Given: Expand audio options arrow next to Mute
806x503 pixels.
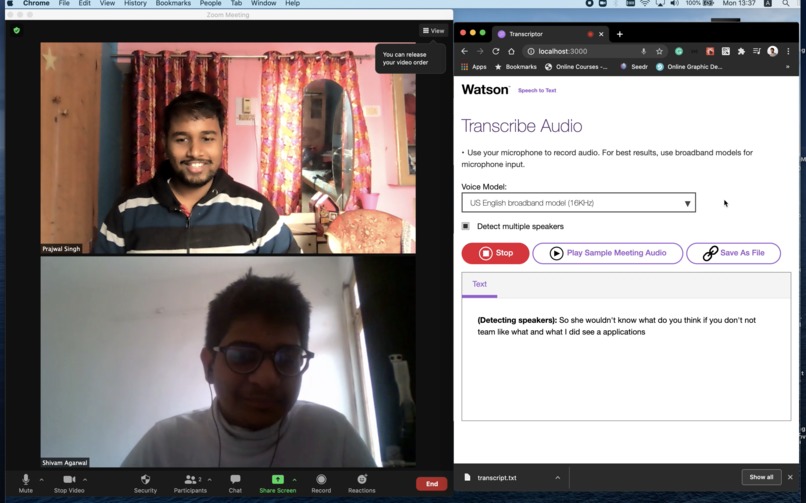Looking at the screenshot, I should click(x=42, y=480).
